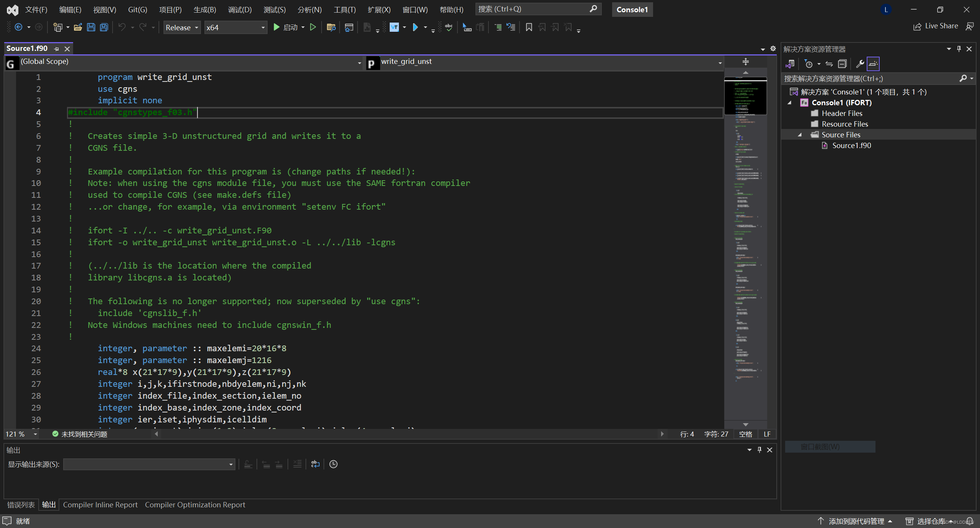
Task: Open the Release configuration dropdown
Action: (182, 28)
